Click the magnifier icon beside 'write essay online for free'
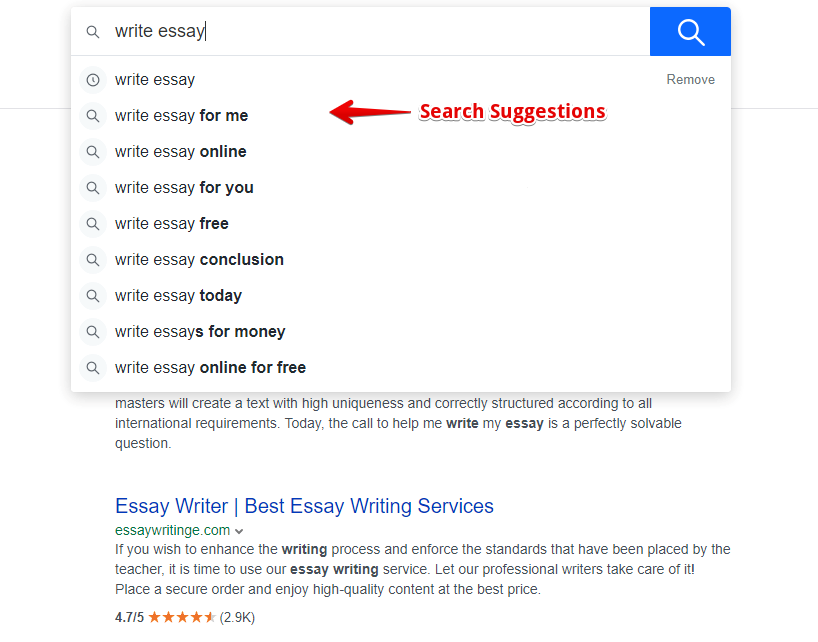Image resolution: width=818 pixels, height=642 pixels. pos(93,368)
